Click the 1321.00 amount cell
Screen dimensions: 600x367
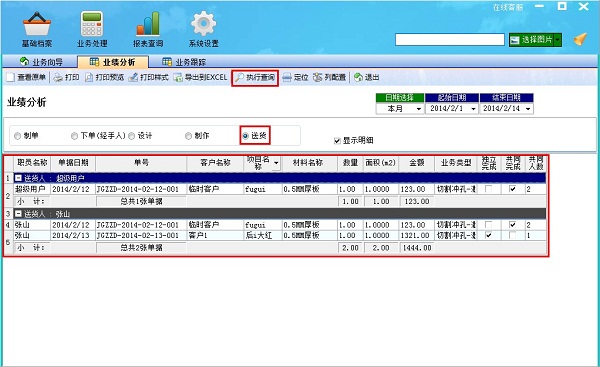417,235
